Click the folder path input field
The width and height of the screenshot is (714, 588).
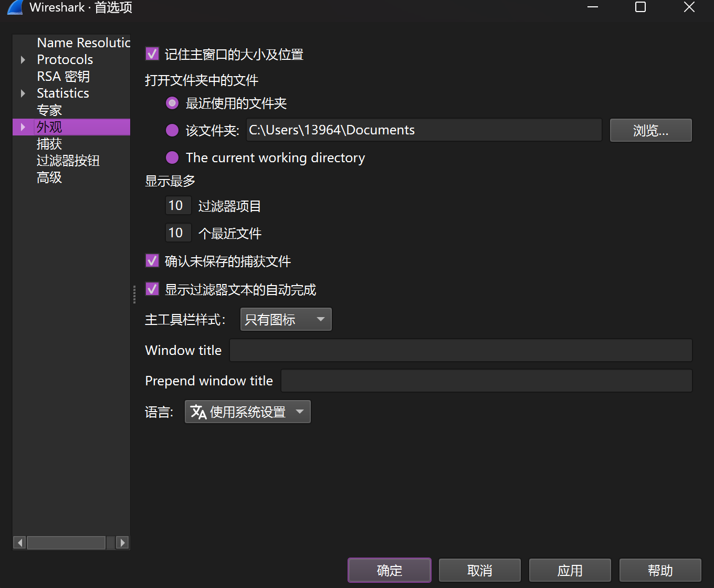424,130
